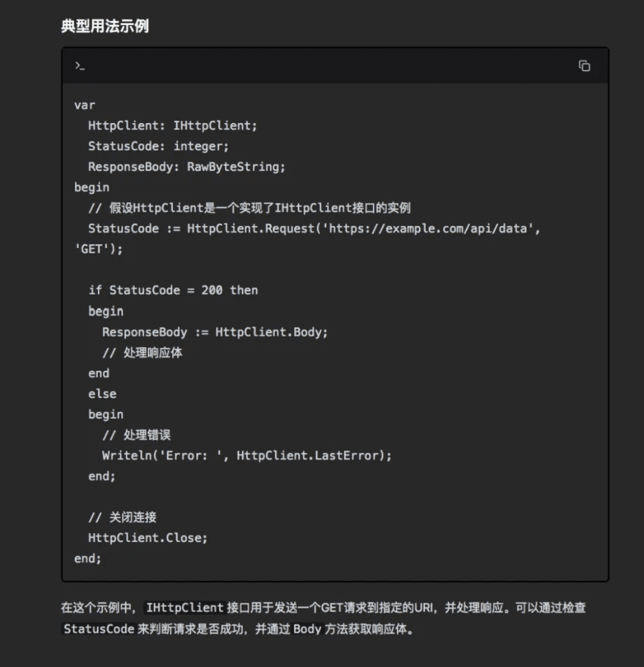Click the 'else' keyword in code
The height and width of the screenshot is (667, 644).
click(102, 394)
